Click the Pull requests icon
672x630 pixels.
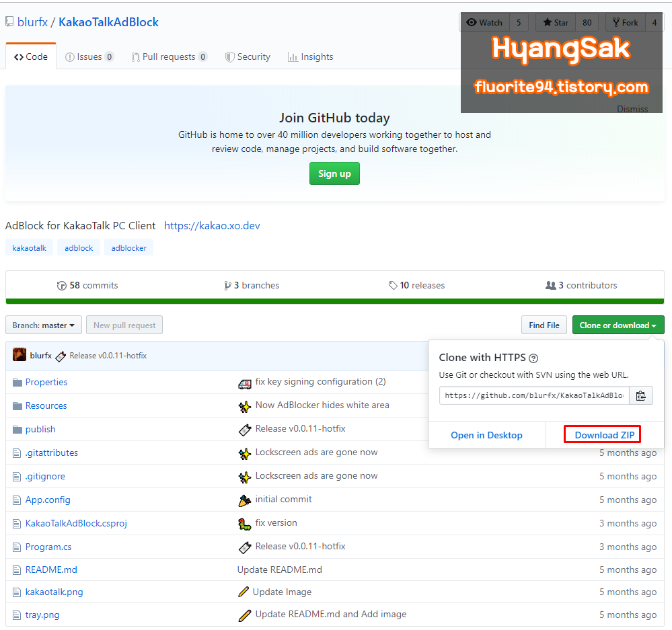[x=135, y=57]
